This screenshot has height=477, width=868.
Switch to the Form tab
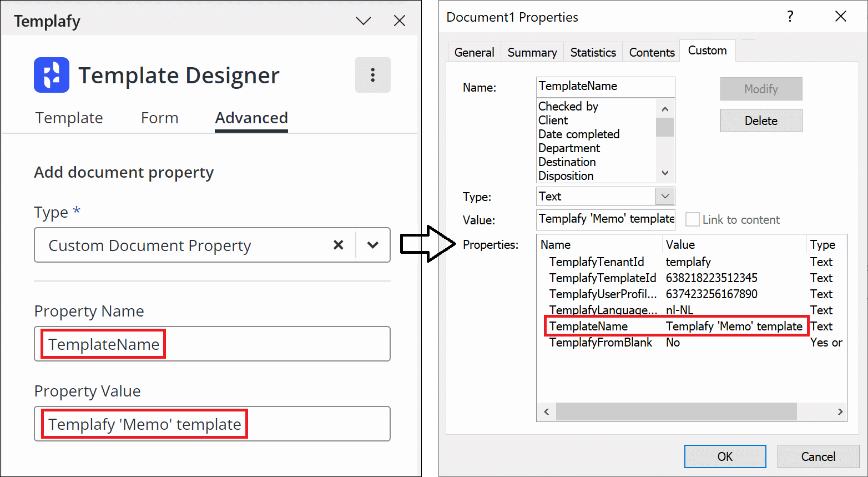click(159, 118)
